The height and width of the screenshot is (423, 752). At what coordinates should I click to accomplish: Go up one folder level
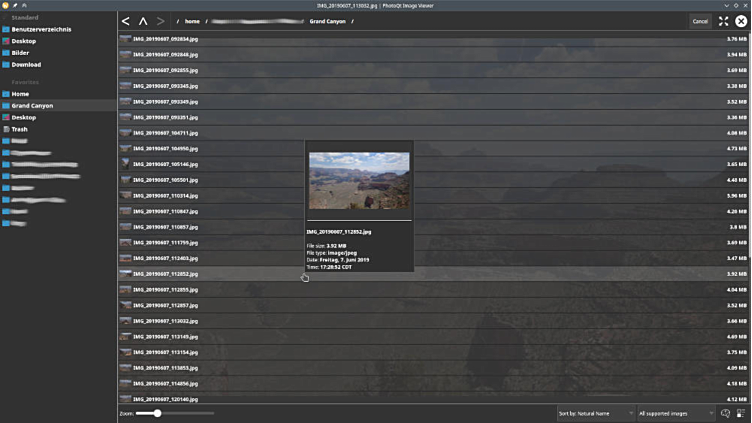tap(143, 21)
